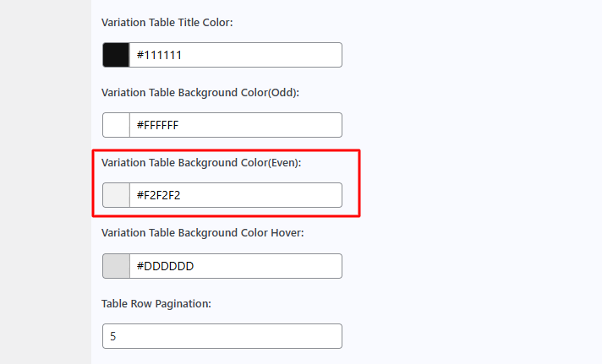This screenshot has width=602, height=364.
Task: Focus the #FFFFFF odd background hex field
Action: pyautogui.click(x=235, y=125)
